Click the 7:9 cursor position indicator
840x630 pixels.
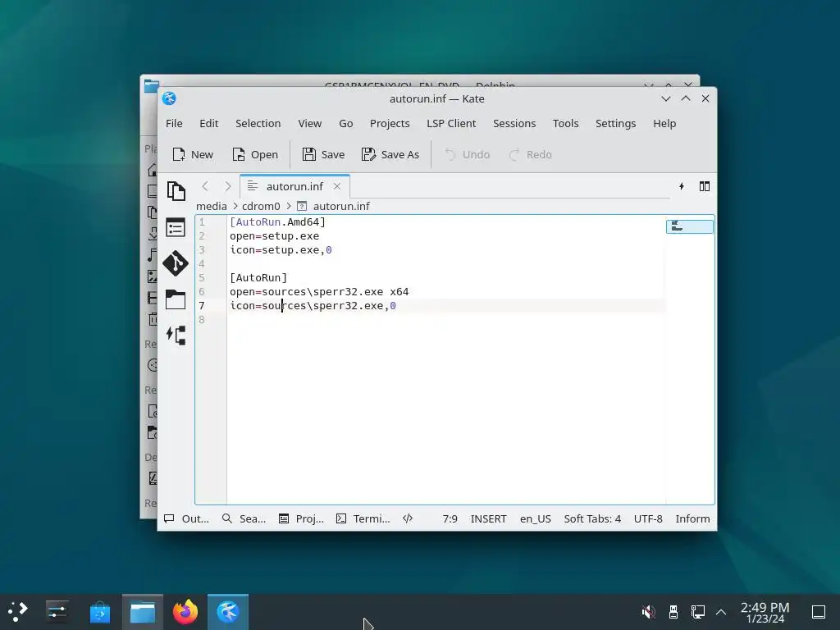[450, 518]
